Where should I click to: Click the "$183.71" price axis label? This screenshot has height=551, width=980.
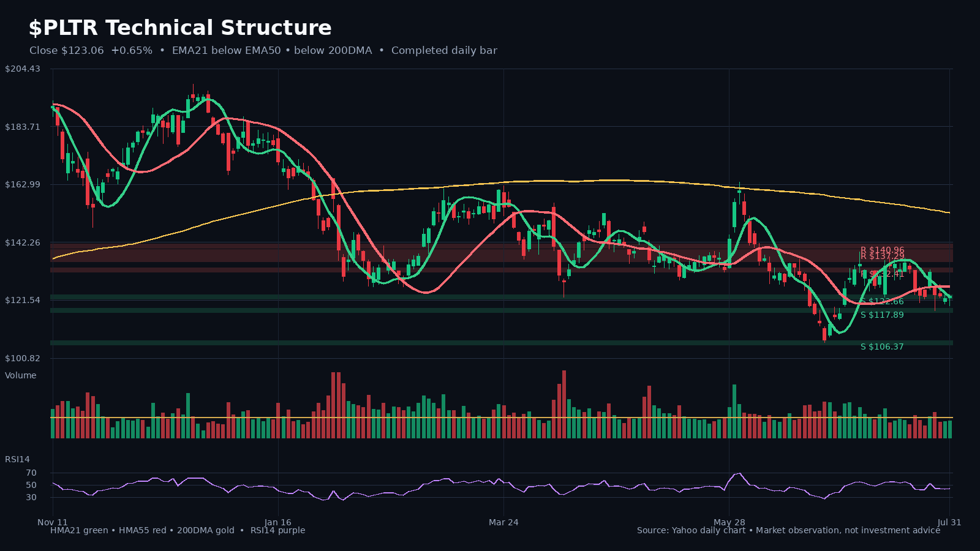coord(23,127)
